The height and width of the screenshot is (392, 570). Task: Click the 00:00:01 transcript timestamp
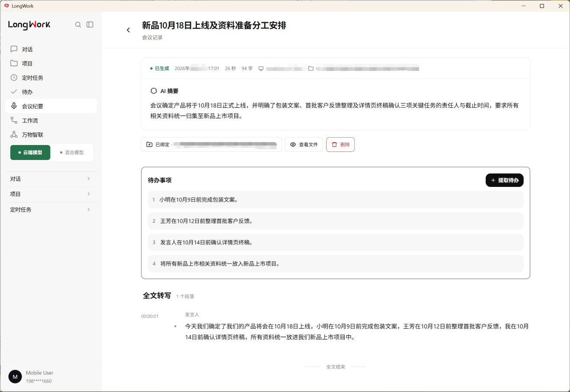[x=150, y=316]
